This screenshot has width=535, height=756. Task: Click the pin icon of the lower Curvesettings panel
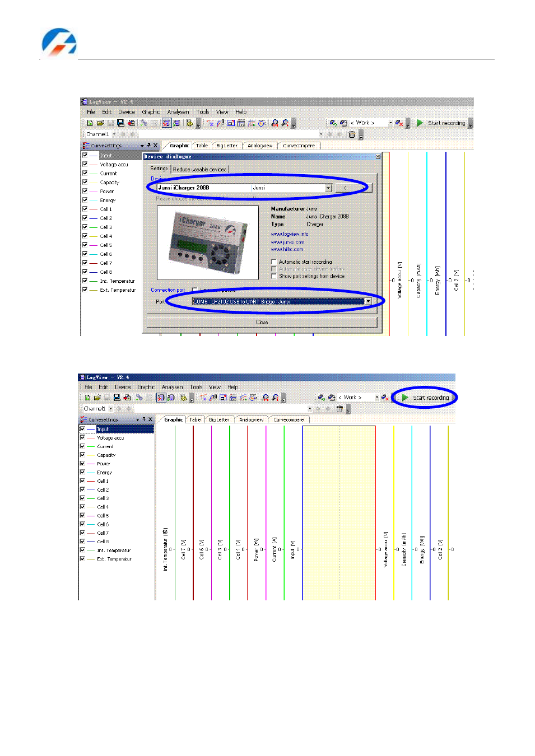pyautogui.click(x=143, y=419)
